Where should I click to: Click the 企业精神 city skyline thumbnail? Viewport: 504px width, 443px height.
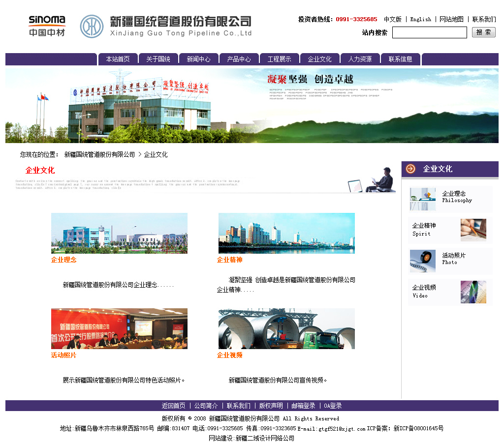[286, 233]
